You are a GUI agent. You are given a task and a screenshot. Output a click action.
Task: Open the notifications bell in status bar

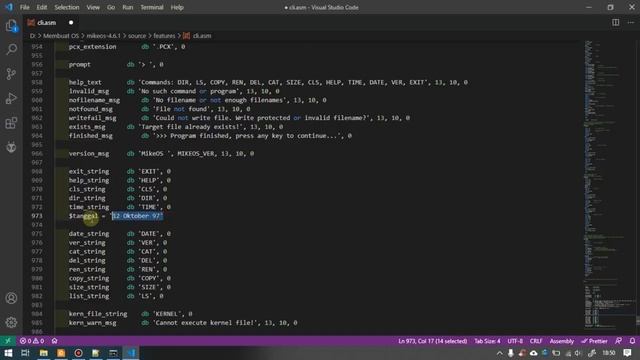632,341
